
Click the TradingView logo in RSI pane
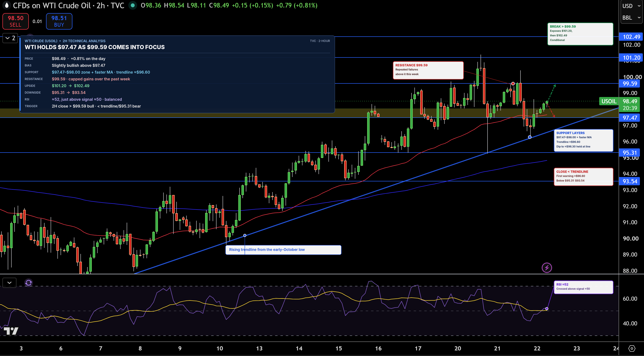[x=11, y=331]
